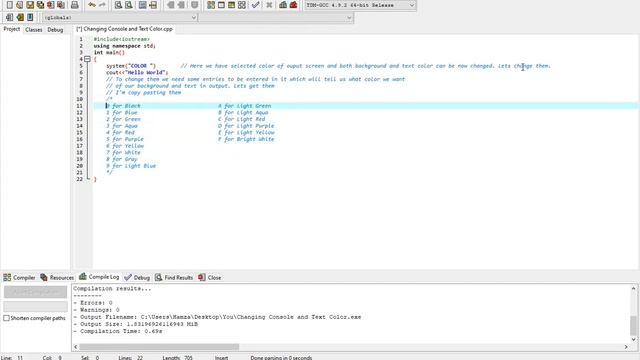
Task: Click the New file toolbar icon
Action: pyautogui.click(x=10, y=5)
